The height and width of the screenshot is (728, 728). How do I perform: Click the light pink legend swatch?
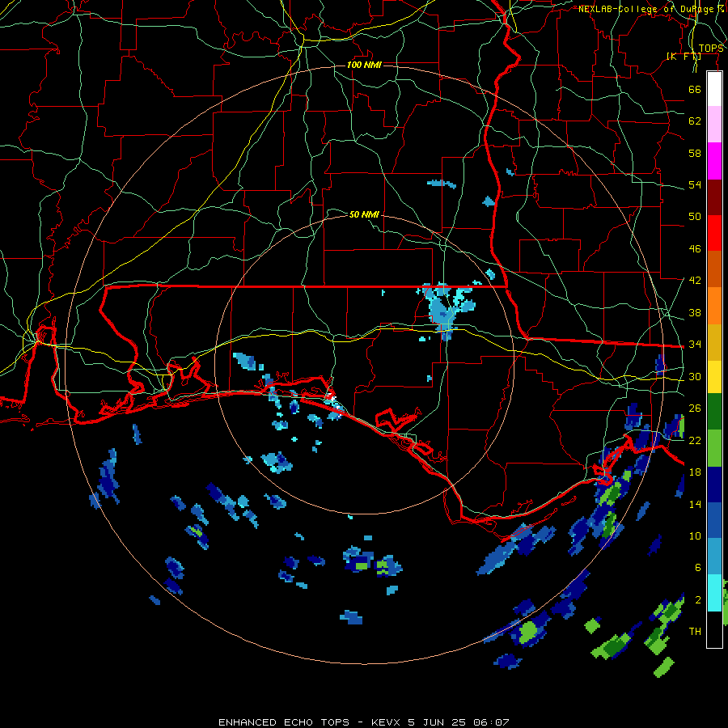click(714, 124)
